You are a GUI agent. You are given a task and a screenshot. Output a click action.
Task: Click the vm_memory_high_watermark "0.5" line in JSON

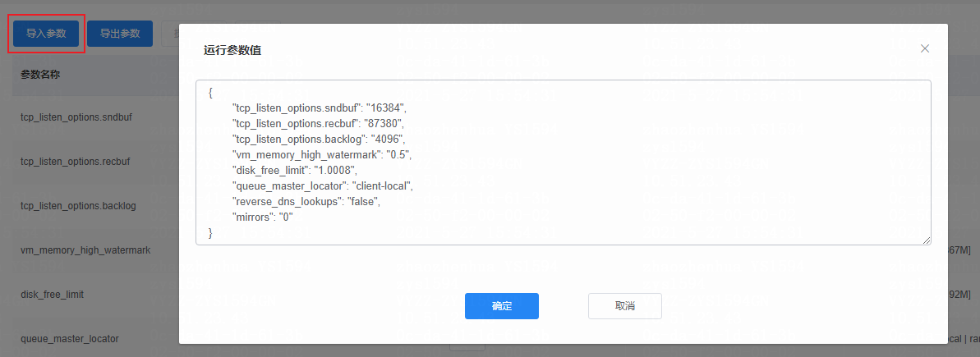(322, 154)
